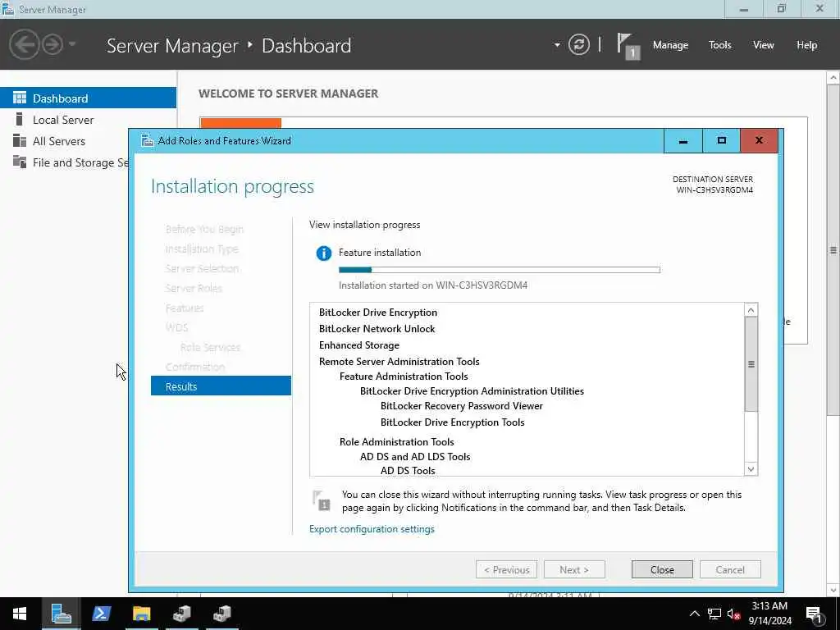Click the forward navigation arrow in Server Manager
This screenshot has width=840, height=630.
pos(52,44)
